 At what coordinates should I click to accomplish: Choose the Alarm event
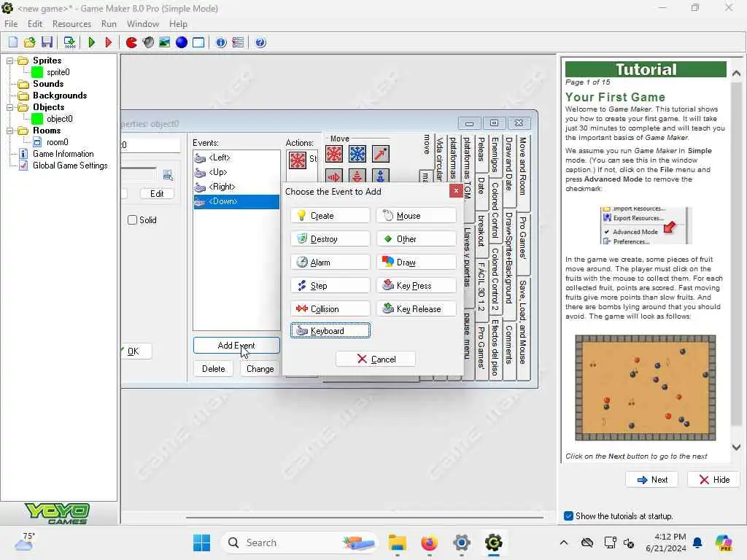click(330, 262)
